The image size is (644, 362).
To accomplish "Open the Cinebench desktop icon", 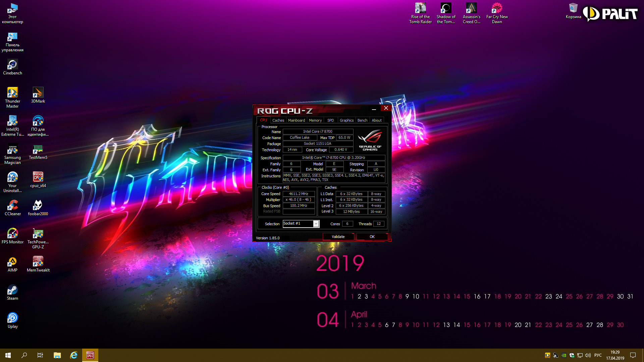I will (12, 65).
